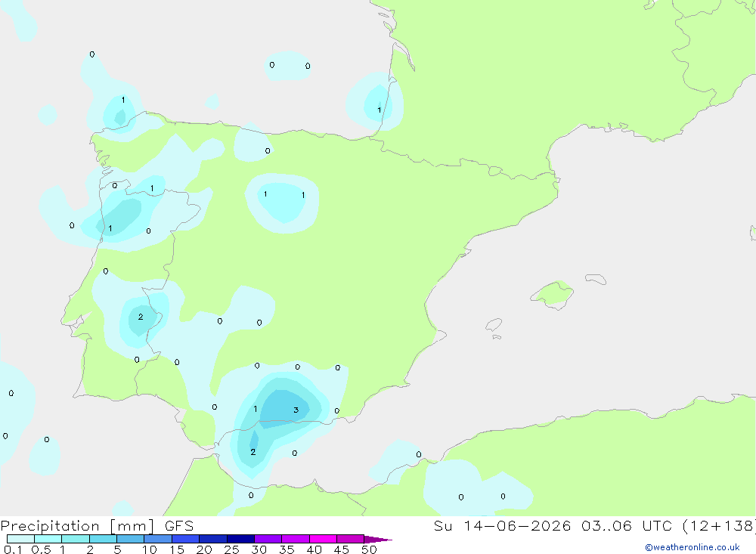Select the 35–40 mm violet legend segment
This screenshot has width=756, height=554.
coord(296,539)
